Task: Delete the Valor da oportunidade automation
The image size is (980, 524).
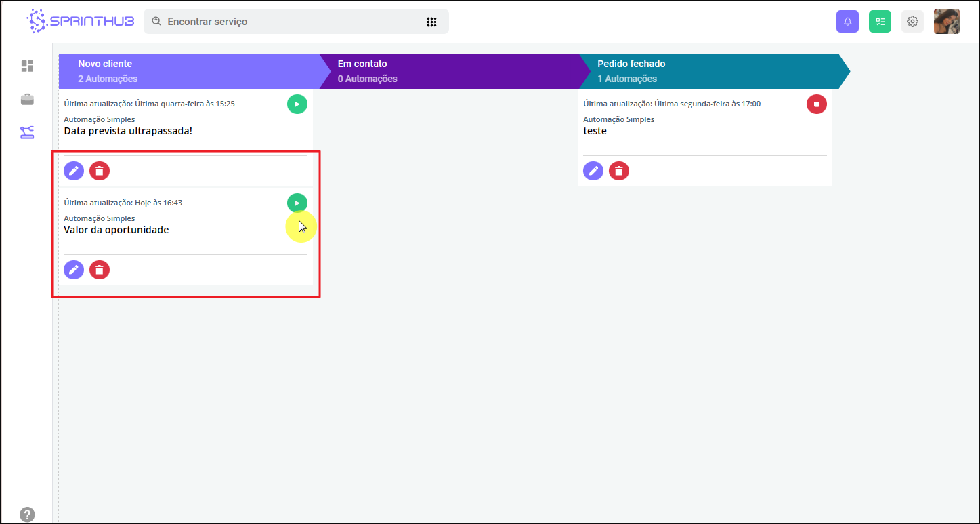Action: [x=100, y=270]
